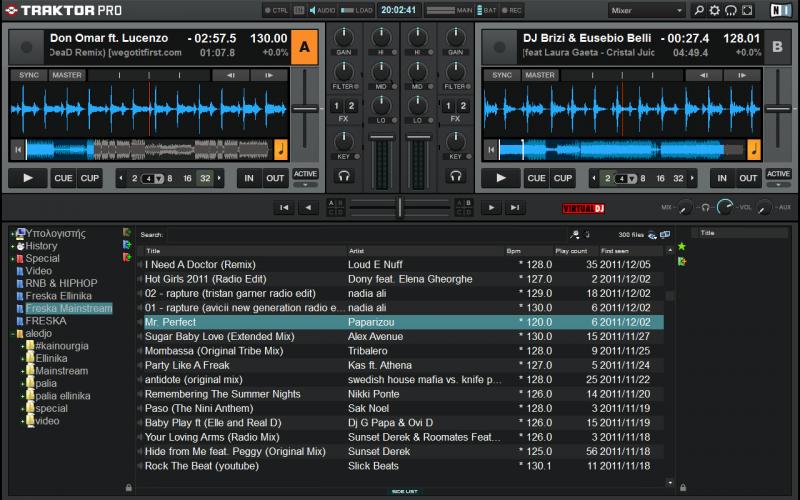Viewport: 800px width, 500px height.
Task: Click the crossfader between the decks
Action: point(399,208)
